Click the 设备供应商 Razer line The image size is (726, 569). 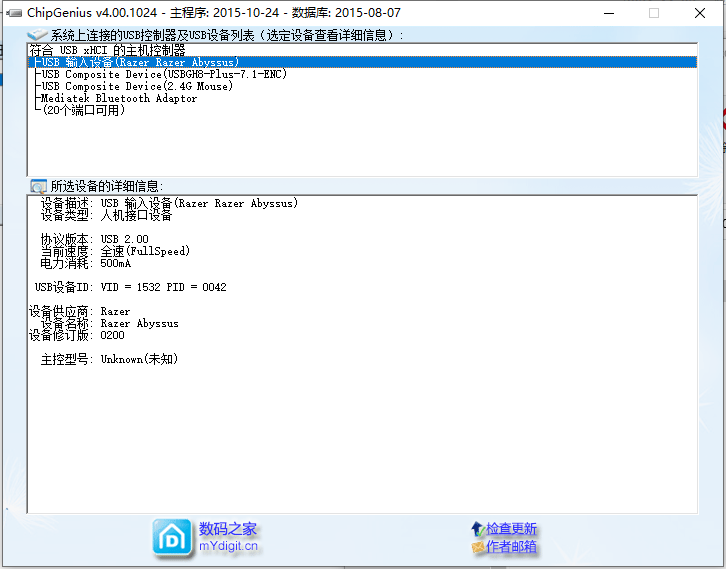pyautogui.click(x=79, y=311)
